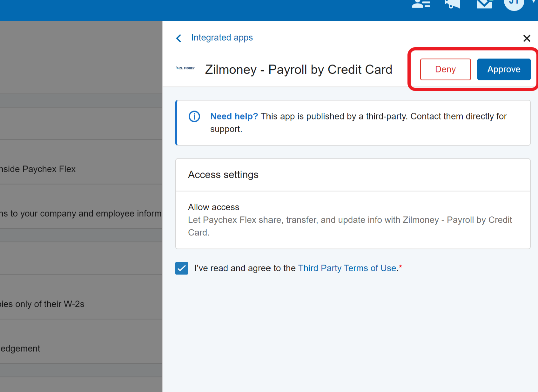
Task: Open the announcements megaphone icon
Action: (453, 4)
